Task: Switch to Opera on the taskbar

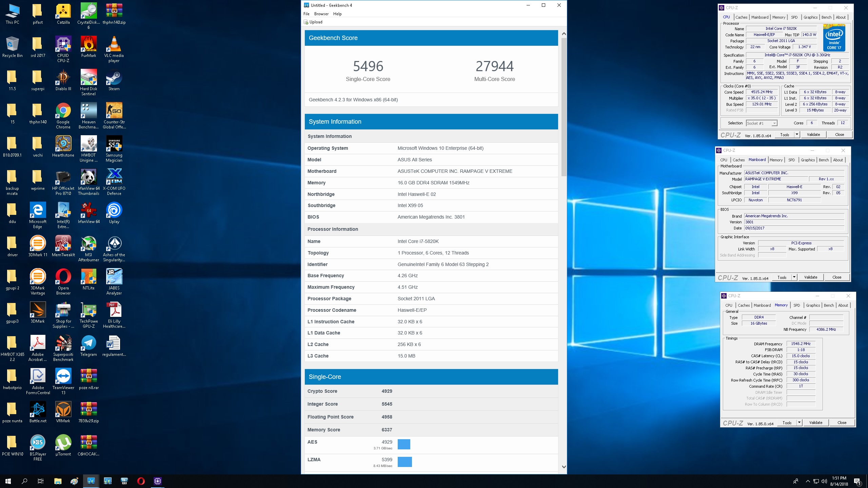Action: coord(141,481)
